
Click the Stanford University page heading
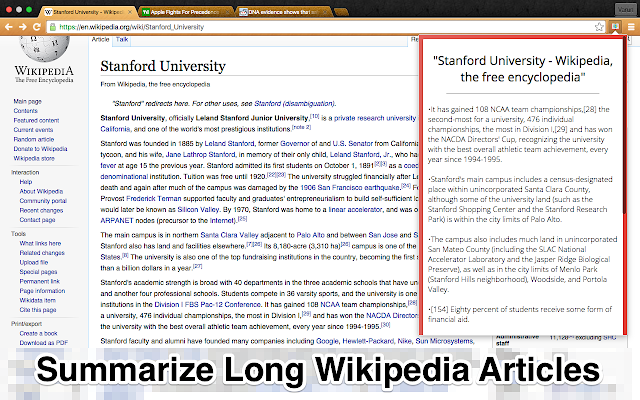(163, 66)
